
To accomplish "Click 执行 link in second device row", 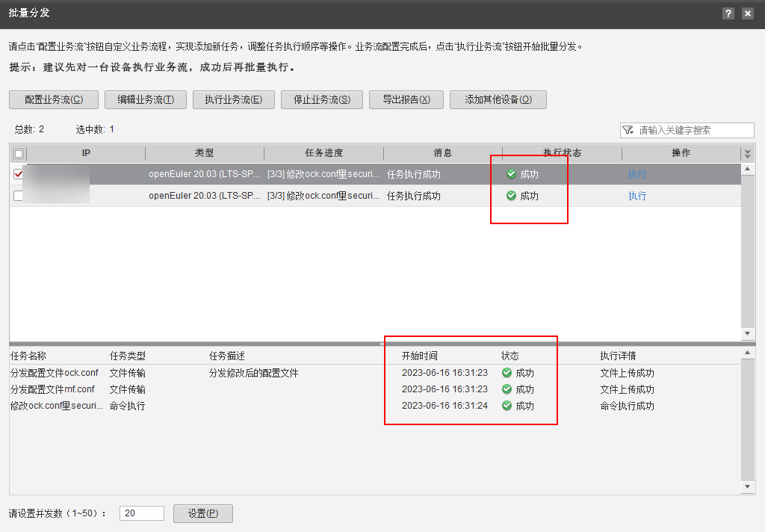I will [637, 196].
